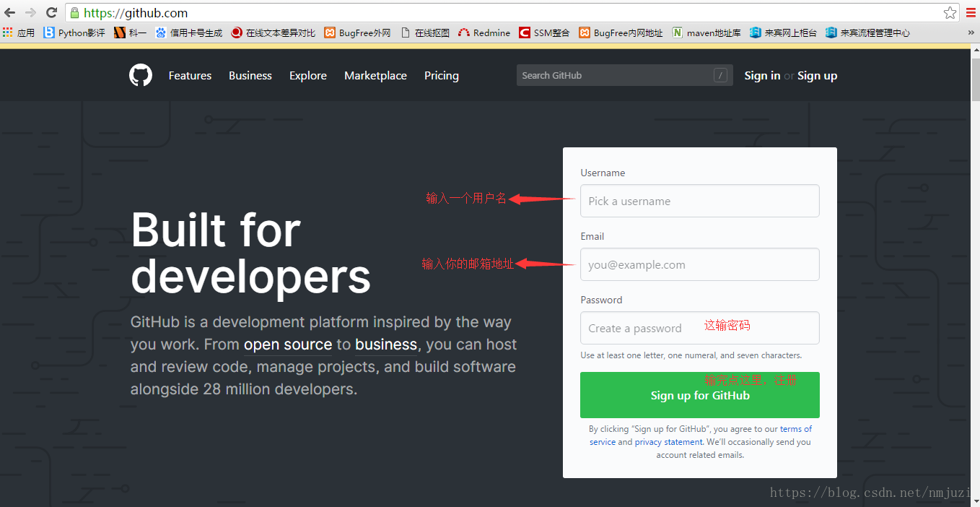Open the BugFree外网 bookmark

pyautogui.click(x=357, y=32)
